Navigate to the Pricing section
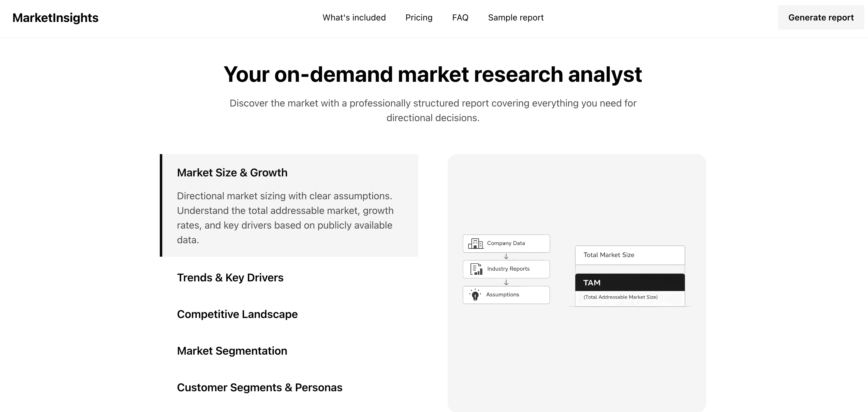The image size is (868, 412). point(419,17)
